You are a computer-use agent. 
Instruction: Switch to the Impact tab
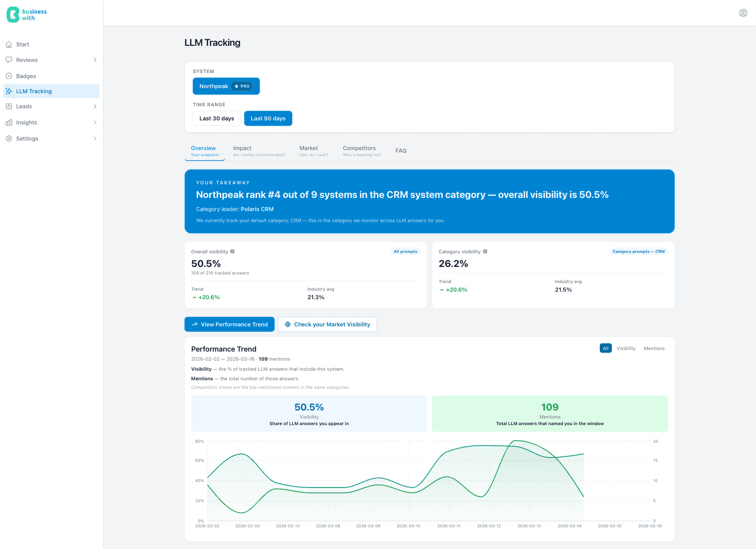pyautogui.click(x=259, y=151)
